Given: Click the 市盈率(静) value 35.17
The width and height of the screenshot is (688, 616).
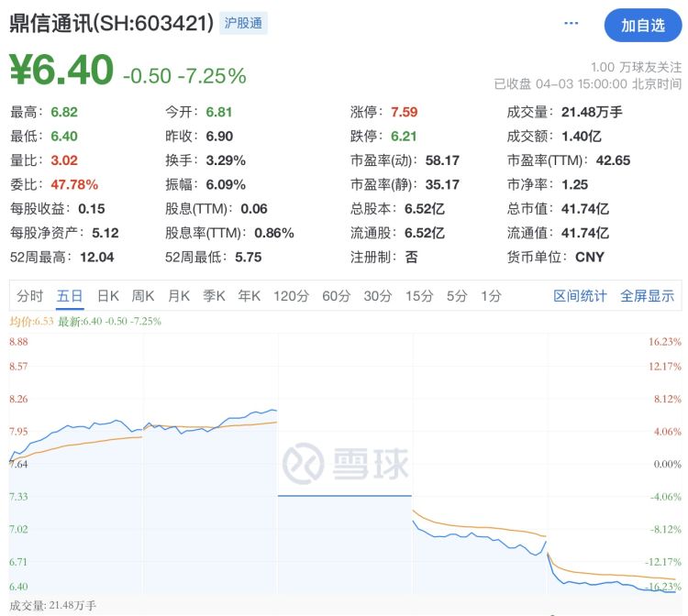Looking at the screenshot, I should [442, 184].
